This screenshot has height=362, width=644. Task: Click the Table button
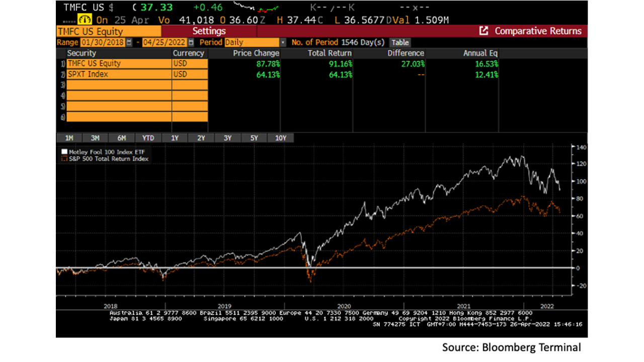coord(399,42)
